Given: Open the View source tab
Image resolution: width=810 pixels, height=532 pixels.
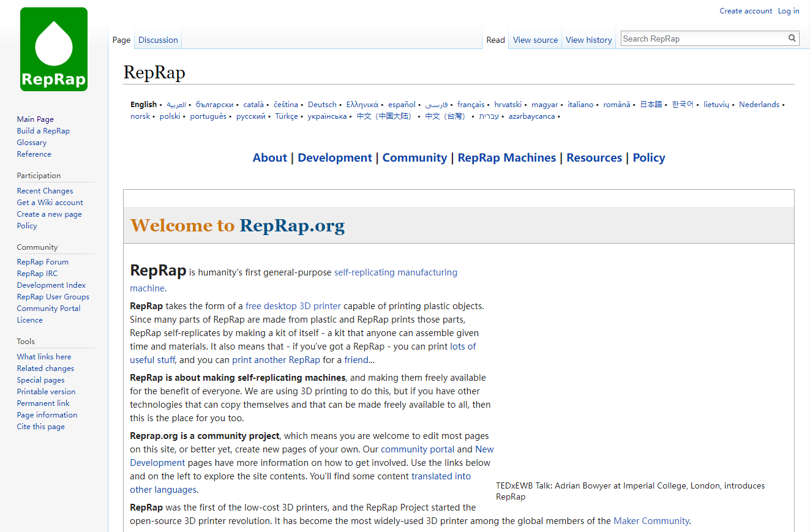Looking at the screenshot, I should [x=534, y=39].
